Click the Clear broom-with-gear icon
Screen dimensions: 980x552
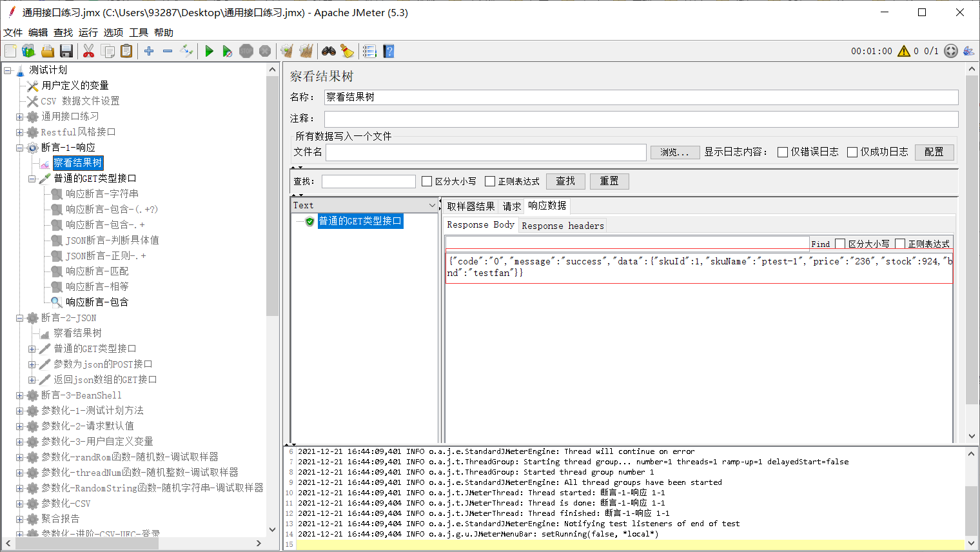(288, 51)
